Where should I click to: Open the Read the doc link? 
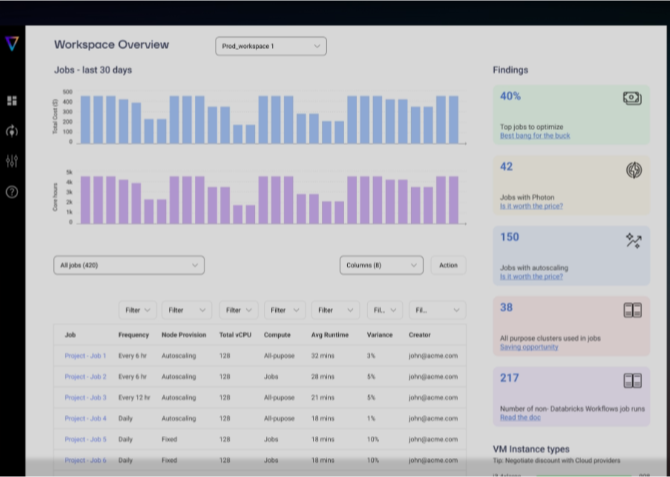(520, 417)
